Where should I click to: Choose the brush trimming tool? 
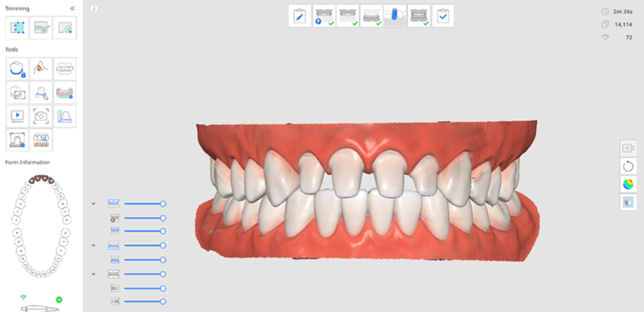tap(41, 28)
